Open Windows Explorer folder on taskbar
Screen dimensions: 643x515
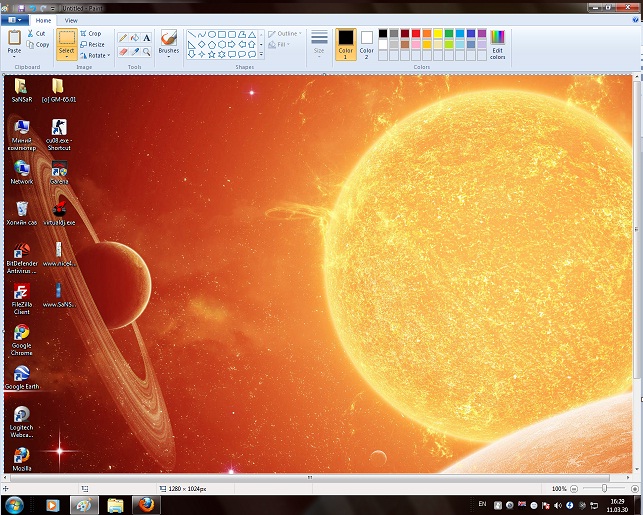pos(115,505)
